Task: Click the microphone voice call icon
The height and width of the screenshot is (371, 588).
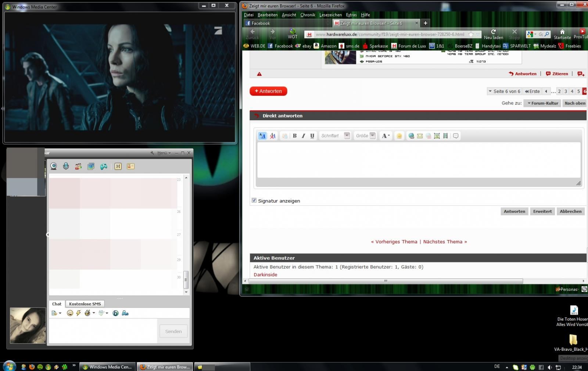Action: (x=66, y=167)
